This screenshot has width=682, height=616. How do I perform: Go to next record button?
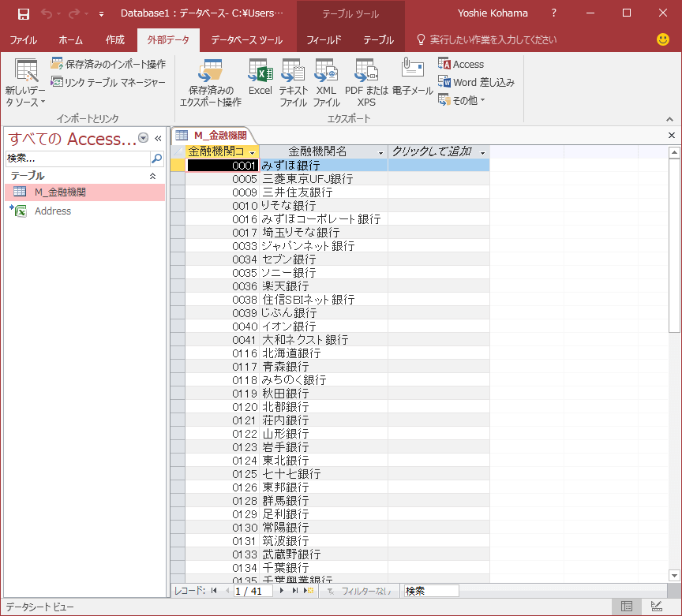point(282,590)
